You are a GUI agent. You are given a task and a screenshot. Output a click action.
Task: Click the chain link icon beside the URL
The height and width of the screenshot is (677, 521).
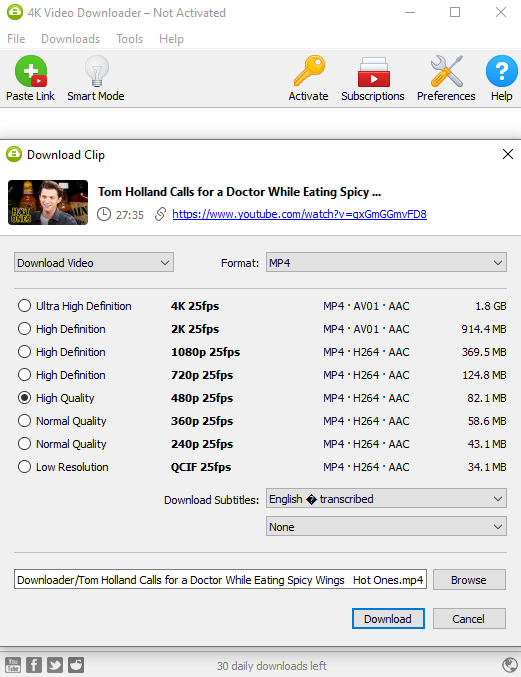(160, 214)
